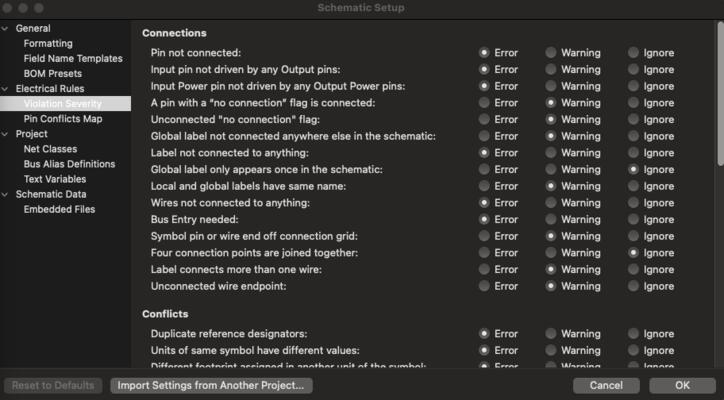The width and height of the screenshot is (724, 400).
Task: Set 'Unconnected wire endpoint' to Error
Action: [x=485, y=286]
